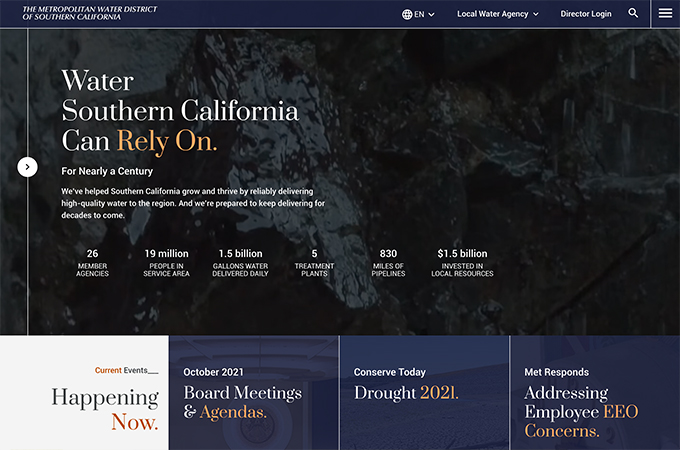Viewport: 680px width, 450px height.
Task: Click 19 million People in Service Area
Action: tap(167, 263)
